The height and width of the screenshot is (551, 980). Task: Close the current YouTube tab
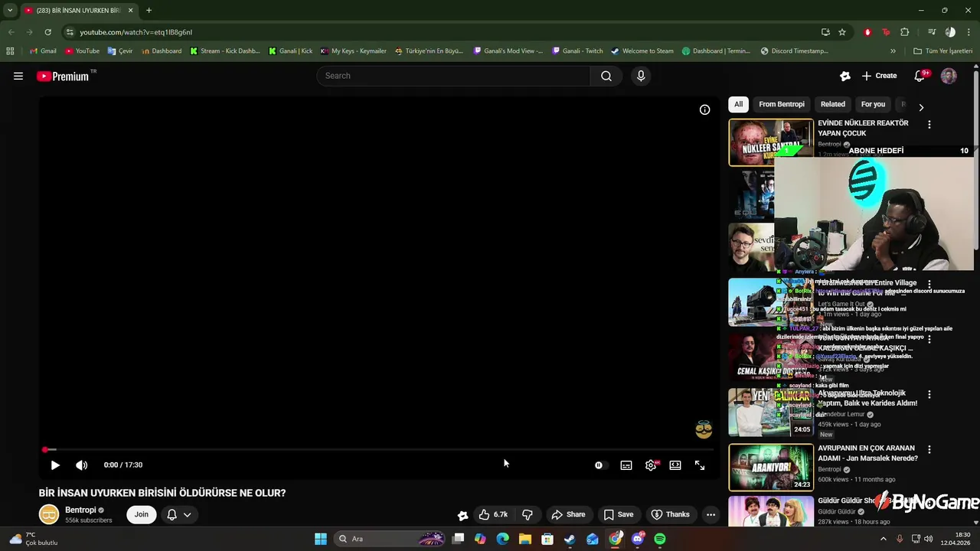coord(130,11)
